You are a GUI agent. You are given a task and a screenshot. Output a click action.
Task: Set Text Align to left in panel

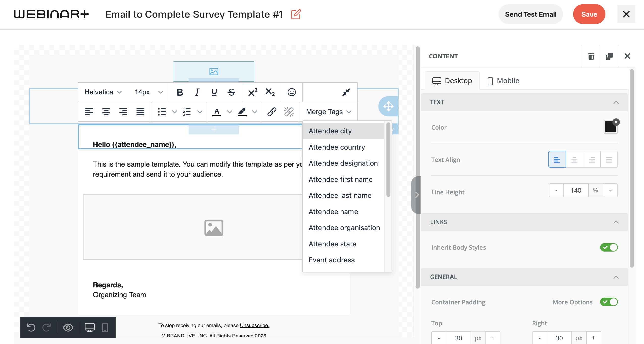(x=557, y=160)
